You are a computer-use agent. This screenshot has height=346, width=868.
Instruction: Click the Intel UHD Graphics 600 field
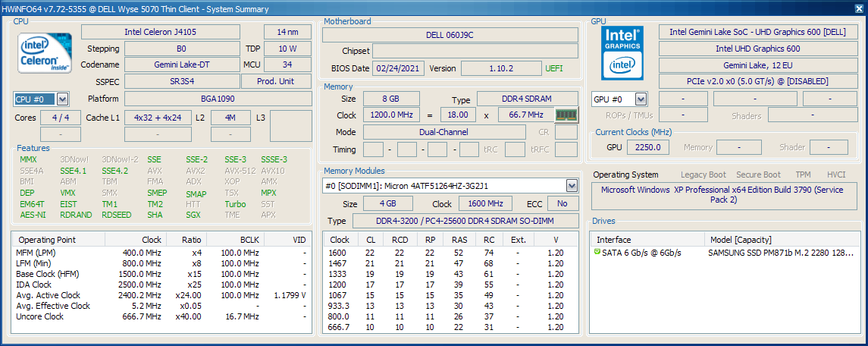pyautogui.click(x=757, y=49)
